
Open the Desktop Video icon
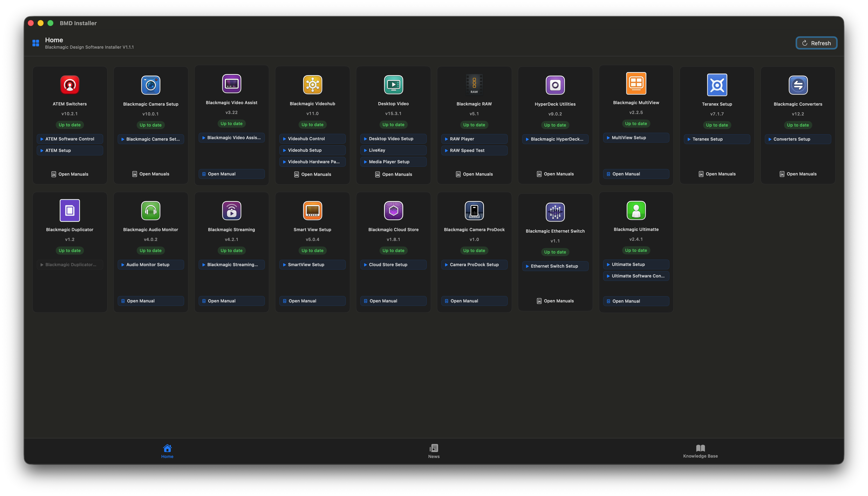pyautogui.click(x=393, y=85)
